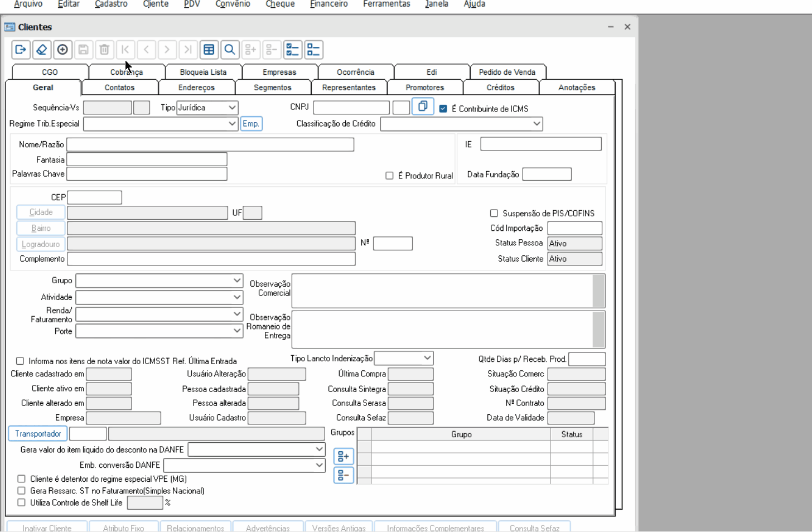Open the Cobrança tab
Image resolution: width=812 pixels, height=532 pixels.
127,72
